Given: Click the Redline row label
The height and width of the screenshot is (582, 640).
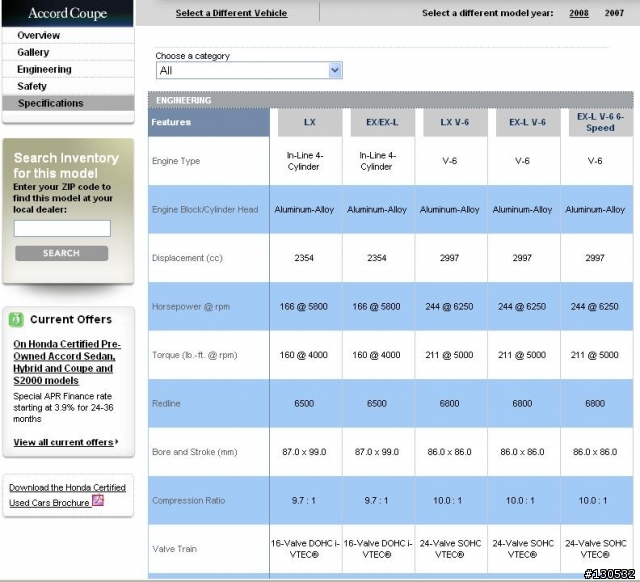Looking at the screenshot, I should (x=166, y=404).
